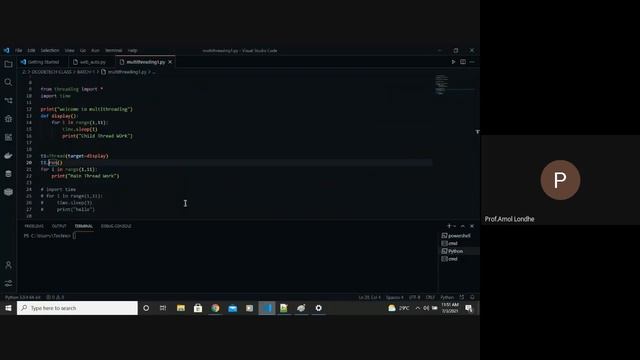
Task: Click the line with t1=Thread(target=display)
Action: pos(74,156)
